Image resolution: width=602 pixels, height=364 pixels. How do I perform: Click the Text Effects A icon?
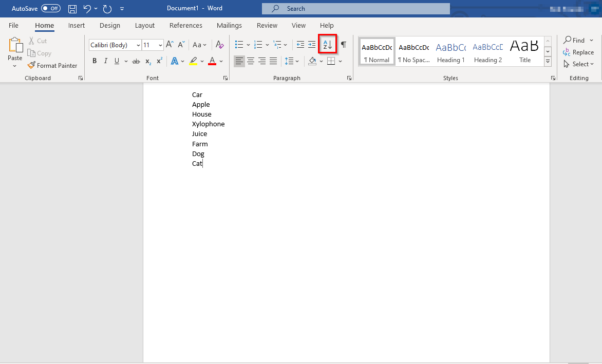tap(175, 61)
